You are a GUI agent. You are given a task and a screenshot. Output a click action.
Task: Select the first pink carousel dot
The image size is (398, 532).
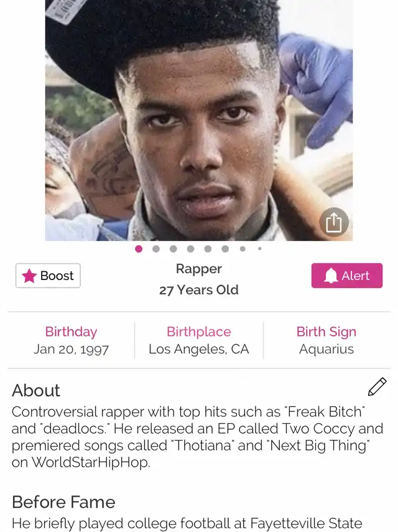point(139,249)
